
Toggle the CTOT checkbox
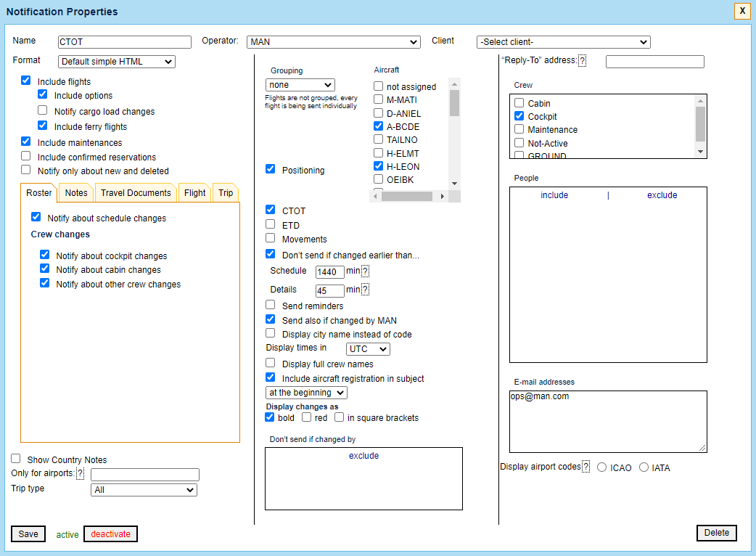271,210
